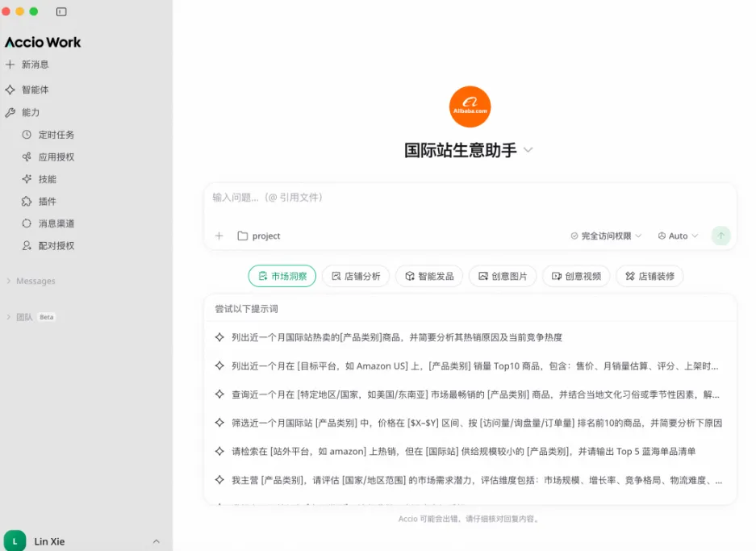756x551 pixels.
Task: Click the diamond icon beside 我主营 prompt
Action: point(219,480)
